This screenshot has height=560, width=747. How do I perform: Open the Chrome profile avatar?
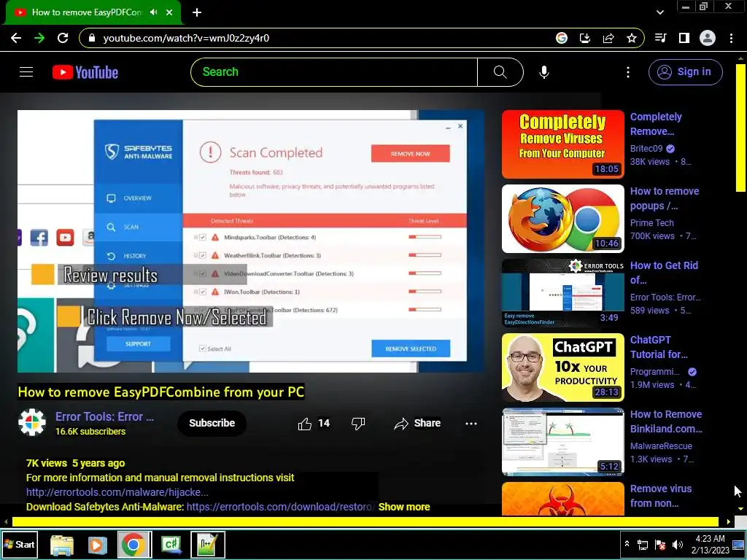point(708,38)
